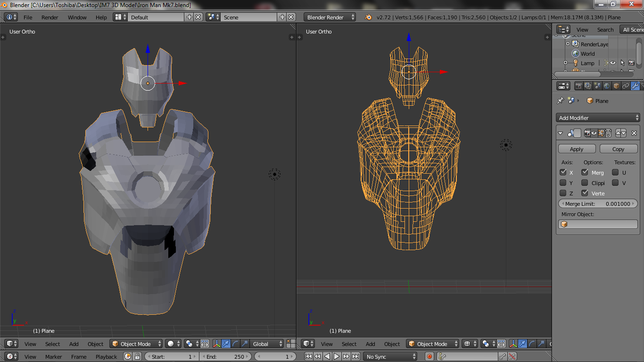644x362 pixels.
Task: Delete the Default screen layout with X
Action: pos(198,17)
